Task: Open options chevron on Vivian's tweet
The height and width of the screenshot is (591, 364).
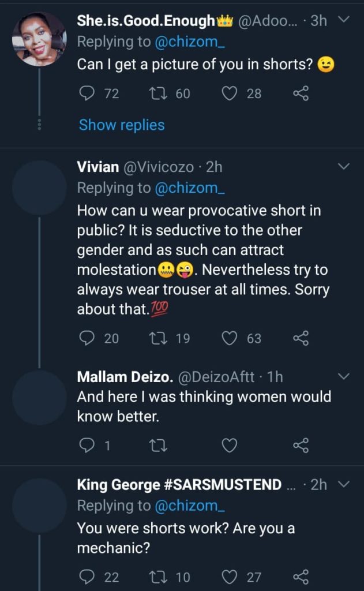Action: coord(343,167)
